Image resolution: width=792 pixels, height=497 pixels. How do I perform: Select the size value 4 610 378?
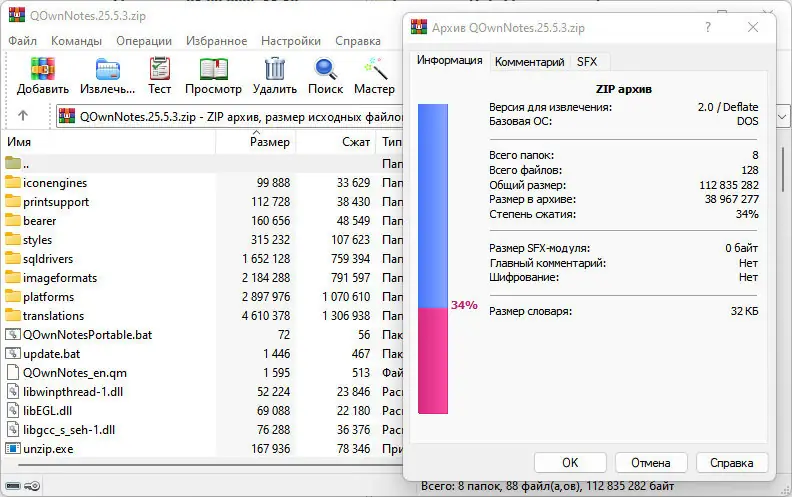266,316
